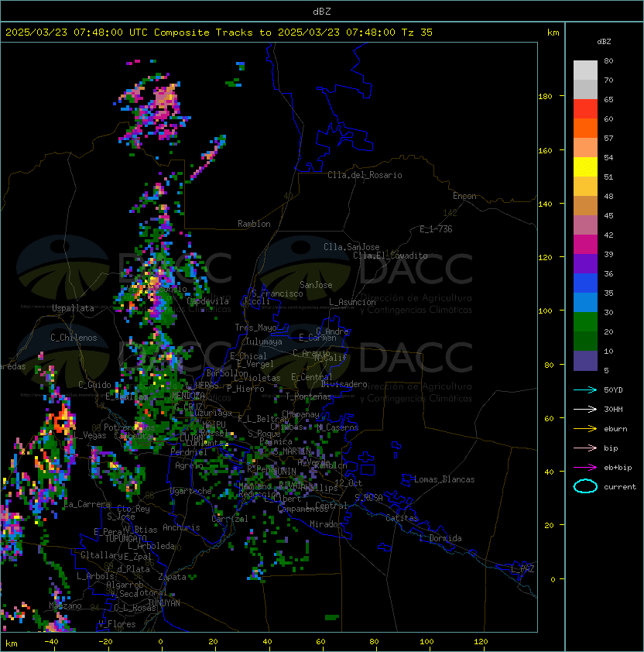The image size is (644, 652).
Task: Click the 'Agrelo' map label
Action: coord(189,465)
